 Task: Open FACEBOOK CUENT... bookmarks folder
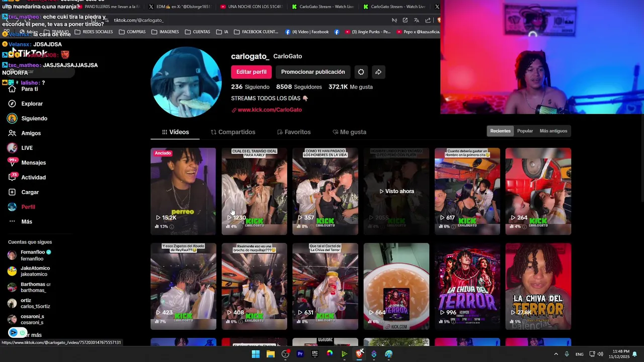pos(256,32)
